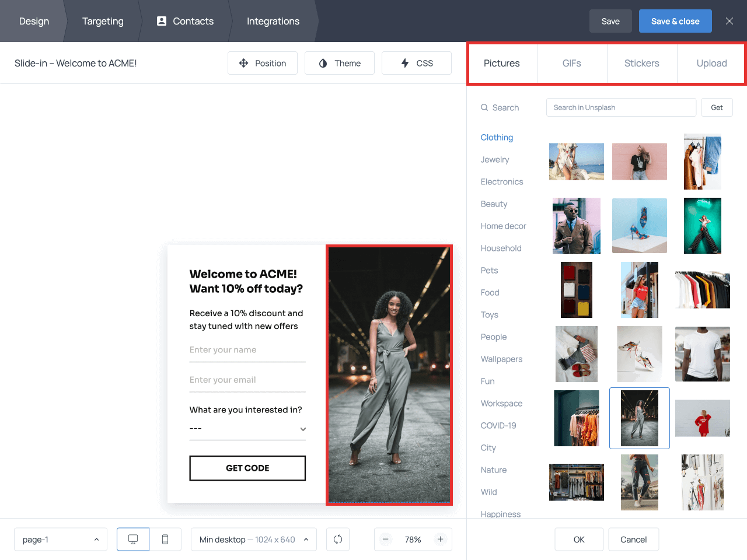Open the Min desktop resolution dropdown
This screenshot has height=560, width=747.
click(x=253, y=539)
